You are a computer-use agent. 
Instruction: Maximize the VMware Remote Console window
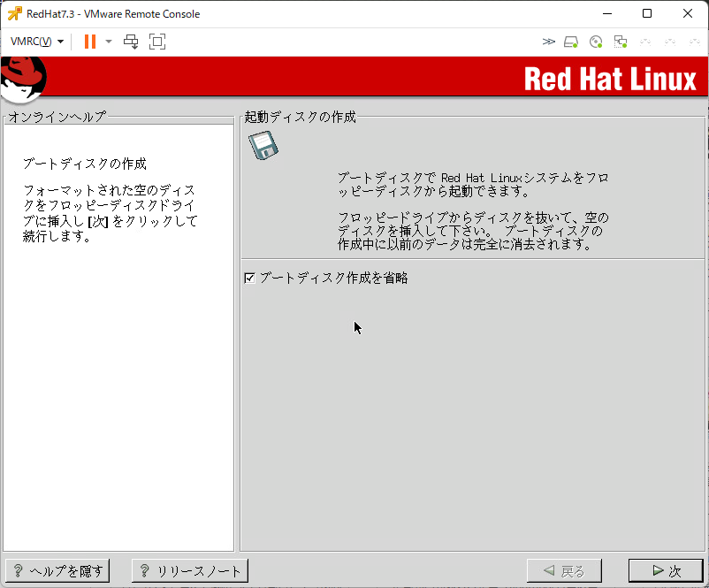(x=647, y=13)
